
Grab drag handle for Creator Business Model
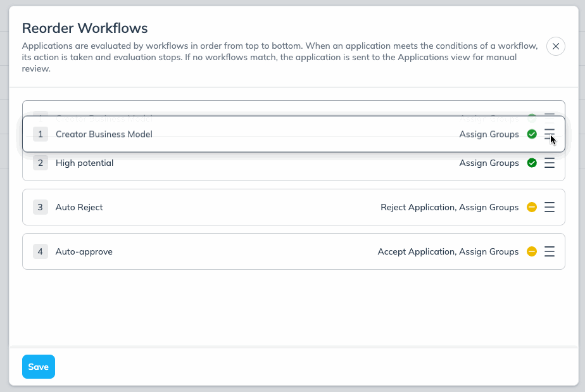pos(550,134)
